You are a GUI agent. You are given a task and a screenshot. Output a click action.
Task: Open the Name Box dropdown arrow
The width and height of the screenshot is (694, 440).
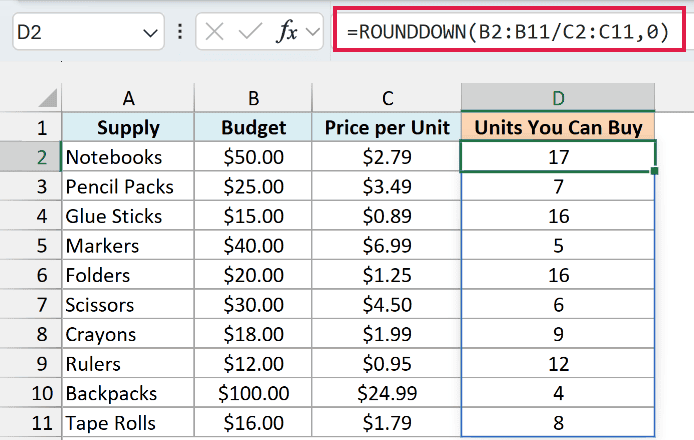[x=150, y=33]
